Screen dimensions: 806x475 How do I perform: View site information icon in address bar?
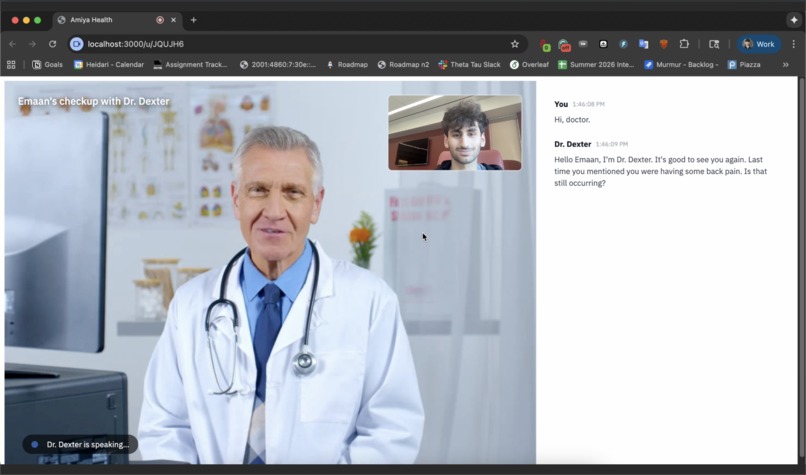pyautogui.click(x=77, y=44)
